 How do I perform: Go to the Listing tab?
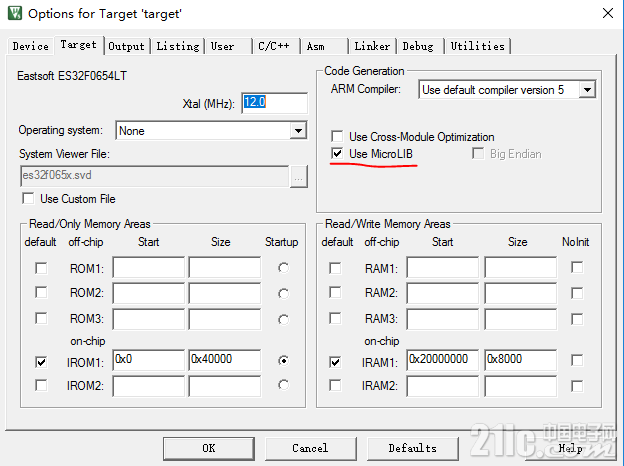(x=178, y=46)
